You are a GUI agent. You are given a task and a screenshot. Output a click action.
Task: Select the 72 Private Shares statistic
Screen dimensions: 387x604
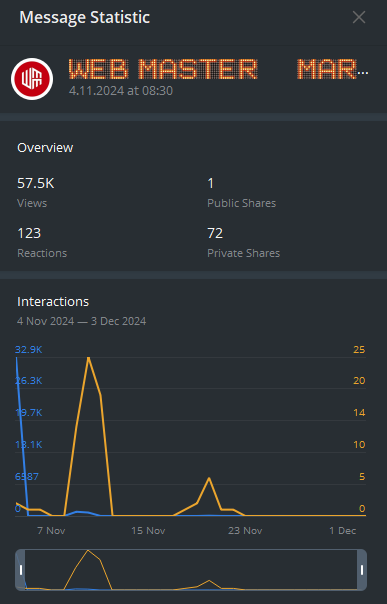pyautogui.click(x=243, y=242)
